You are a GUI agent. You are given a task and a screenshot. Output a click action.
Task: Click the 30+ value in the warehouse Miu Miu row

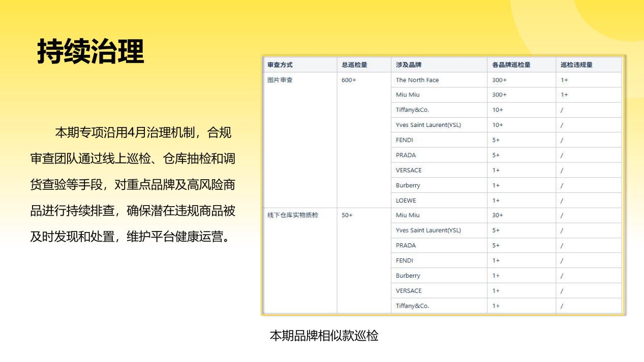point(497,215)
